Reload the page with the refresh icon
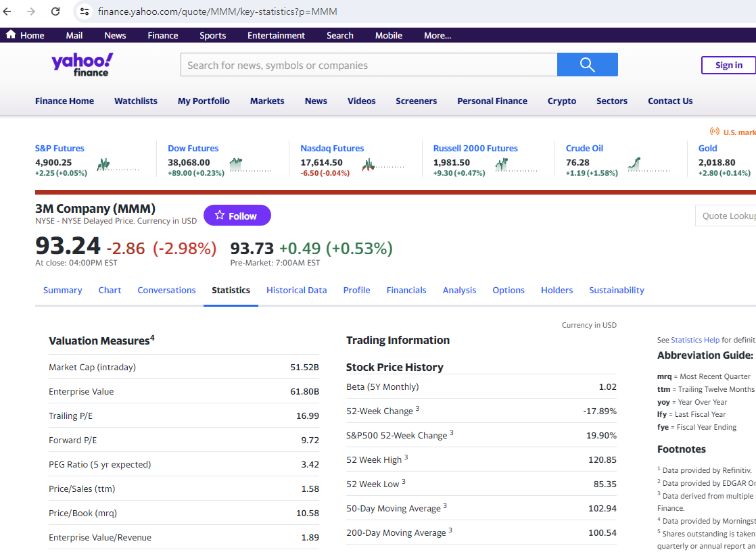The height and width of the screenshot is (552, 756). pos(55,11)
